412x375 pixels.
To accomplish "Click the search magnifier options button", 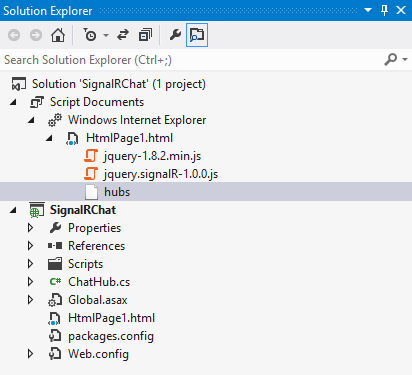I will click(x=396, y=60).
